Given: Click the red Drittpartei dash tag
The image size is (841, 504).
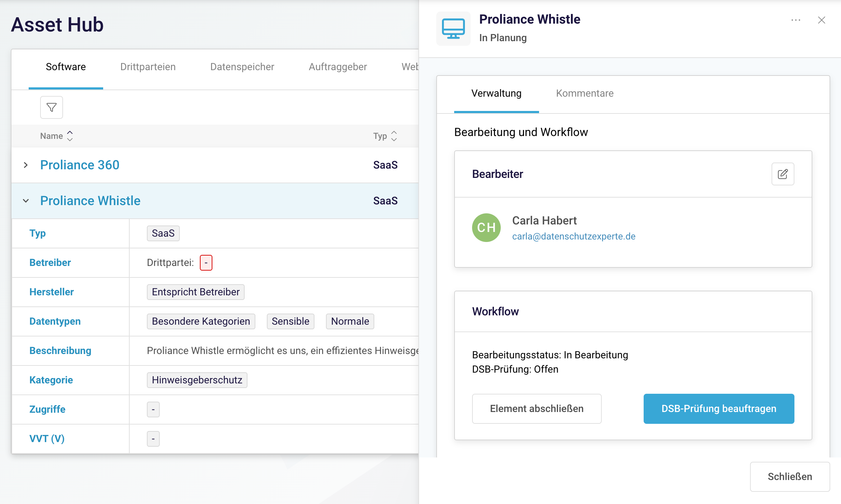Looking at the screenshot, I should click(x=206, y=263).
